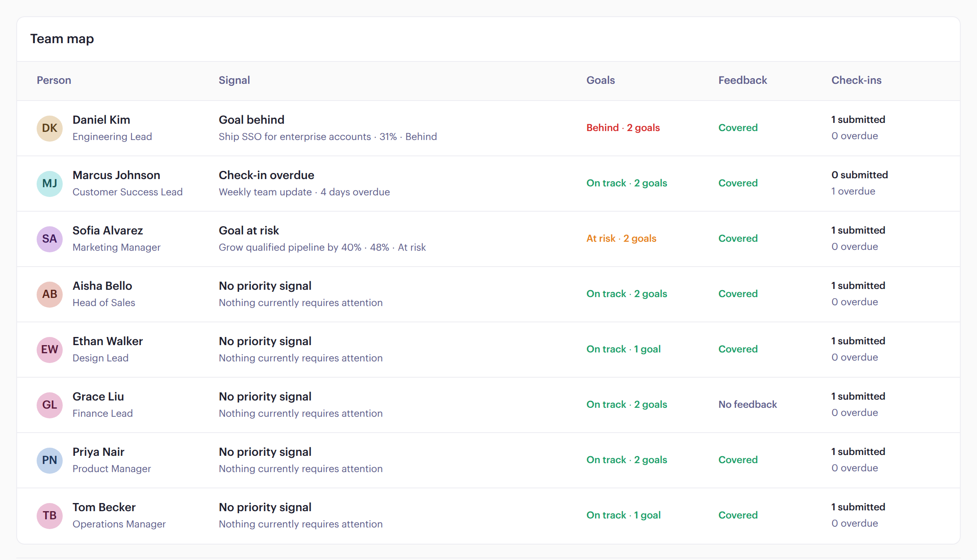Open Ethan Walker's name
Viewport: 977px width, 560px height.
click(x=108, y=341)
